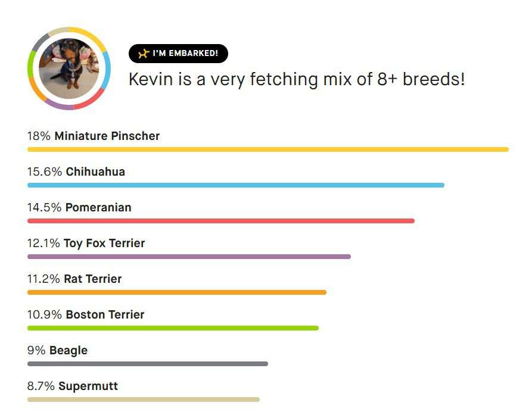Open the Pomeranian breed label
532x418 pixels.
[98, 207]
